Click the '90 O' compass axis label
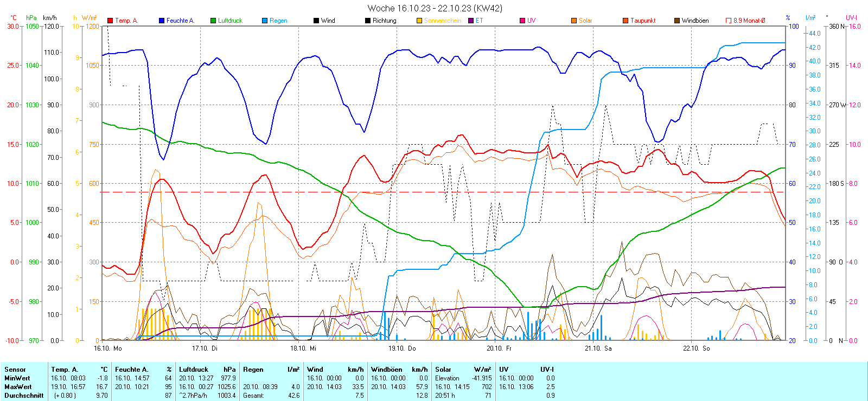868x401 pixels. [836, 262]
